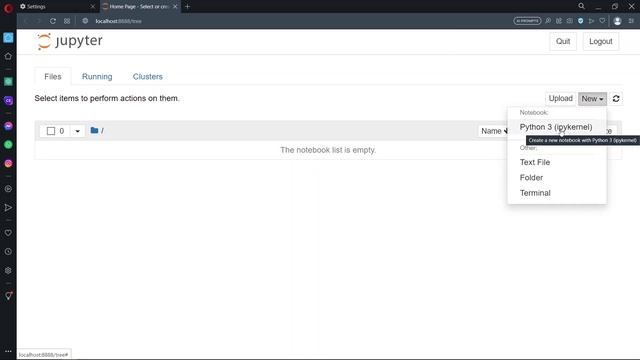Refresh the notebook list with the refresh icon

pos(616,98)
